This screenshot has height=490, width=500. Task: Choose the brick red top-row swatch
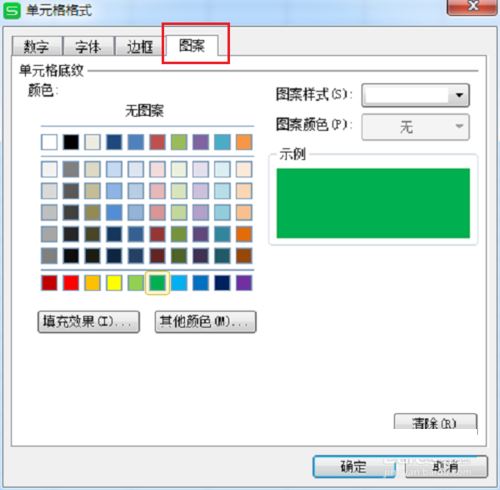coord(157,142)
